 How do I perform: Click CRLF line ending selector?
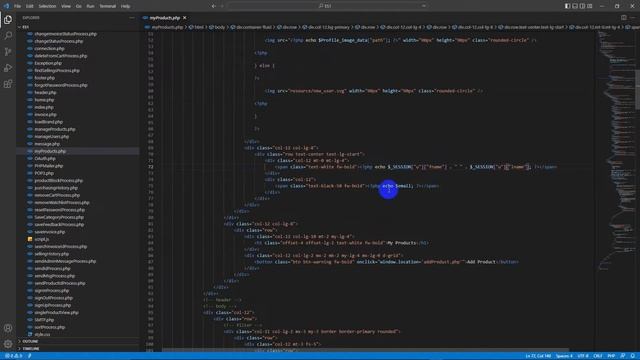598,356
